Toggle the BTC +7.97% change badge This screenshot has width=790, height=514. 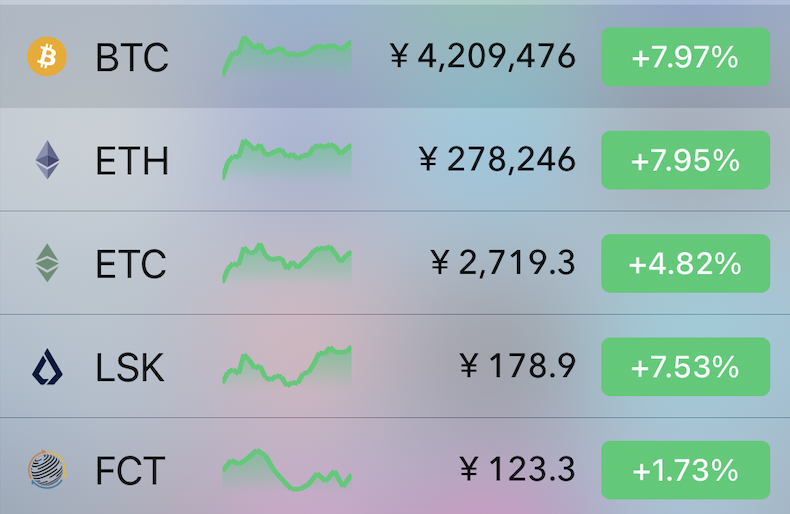(685, 57)
